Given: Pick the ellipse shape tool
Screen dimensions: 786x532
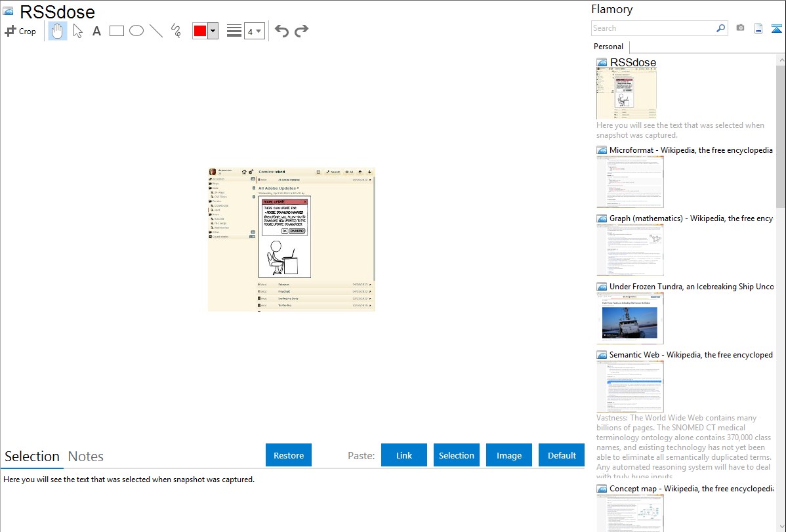Looking at the screenshot, I should pos(136,31).
